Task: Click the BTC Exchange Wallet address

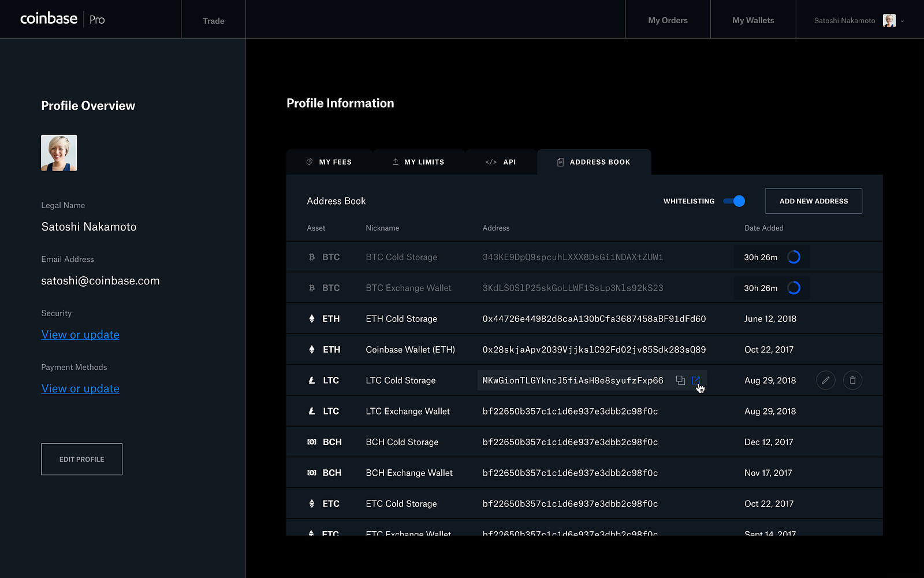Action: (x=573, y=288)
